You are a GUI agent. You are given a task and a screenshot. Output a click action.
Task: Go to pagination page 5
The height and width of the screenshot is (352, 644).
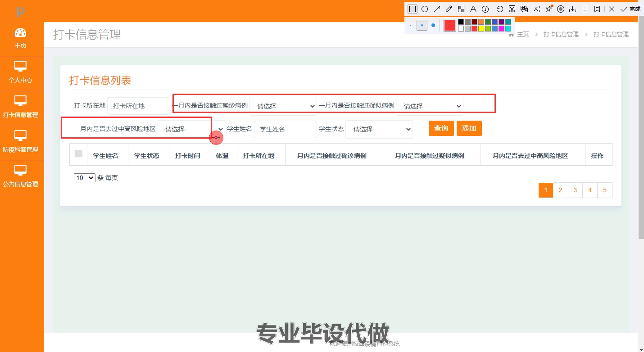[x=605, y=190]
